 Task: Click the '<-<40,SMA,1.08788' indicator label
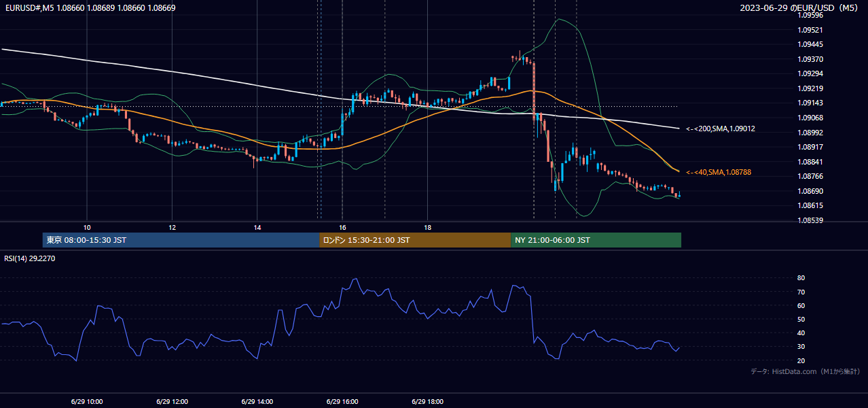pos(719,173)
